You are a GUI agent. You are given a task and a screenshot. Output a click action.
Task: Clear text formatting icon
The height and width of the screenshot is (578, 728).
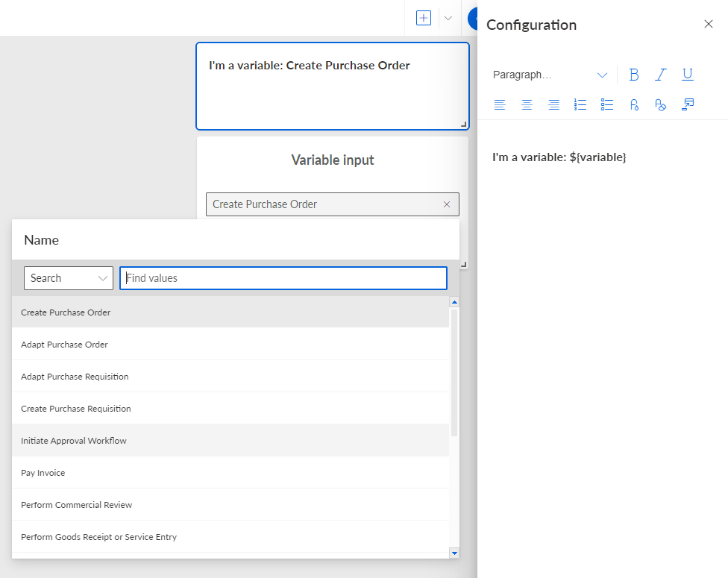[661, 104]
